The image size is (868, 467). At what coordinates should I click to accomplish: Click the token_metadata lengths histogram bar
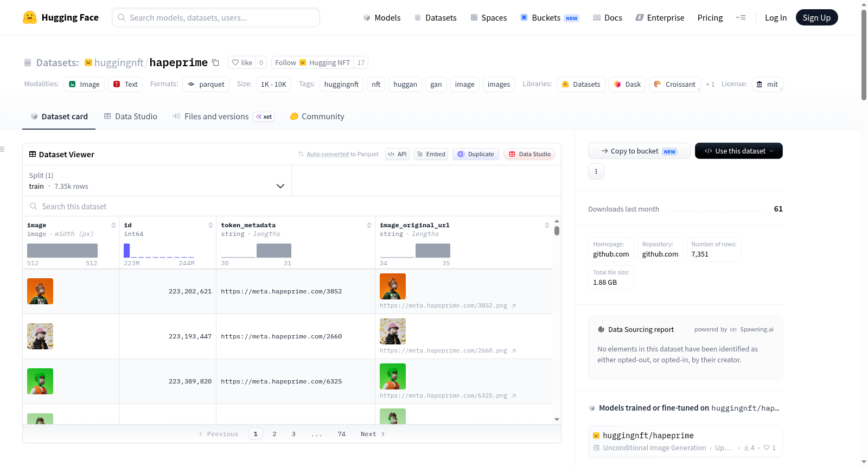click(x=274, y=251)
